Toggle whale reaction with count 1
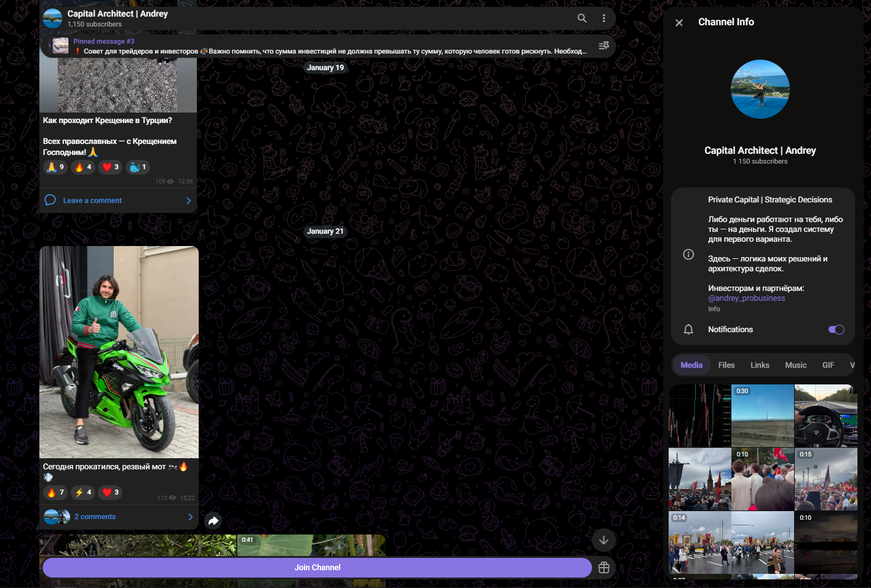The height and width of the screenshot is (588, 871). (x=138, y=167)
